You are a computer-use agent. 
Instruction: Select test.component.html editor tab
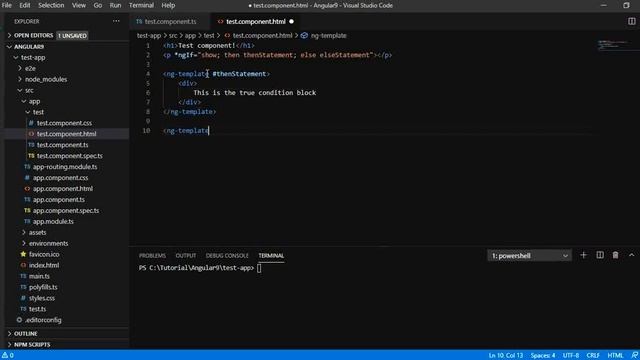[x=256, y=21]
